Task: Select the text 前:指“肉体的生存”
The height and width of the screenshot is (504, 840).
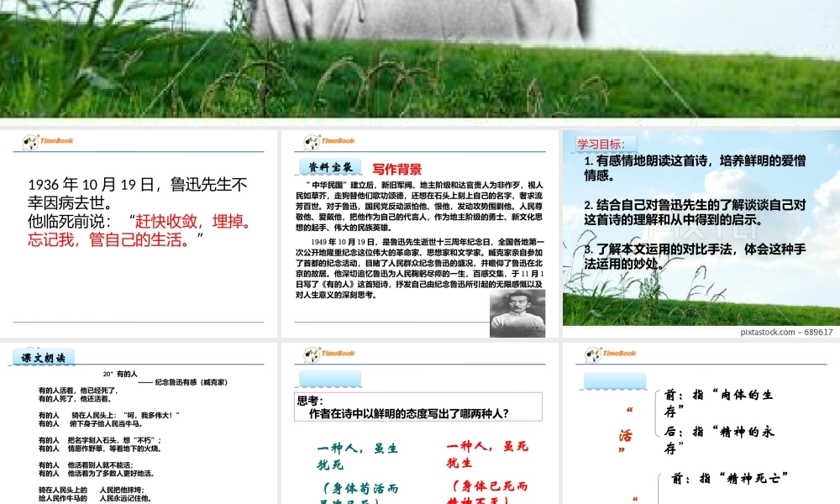Action: pyautogui.click(x=718, y=402)
